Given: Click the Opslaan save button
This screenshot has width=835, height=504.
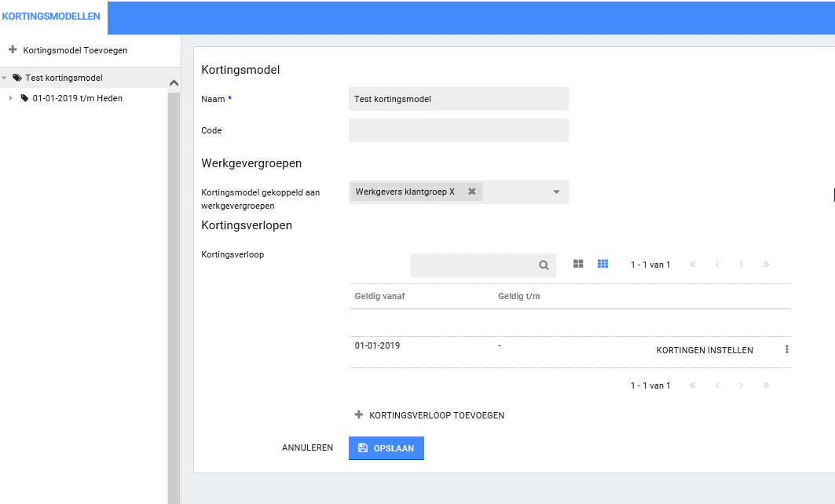Looking at the screenshot, I should pyautogui.click(x=386, y=448).
